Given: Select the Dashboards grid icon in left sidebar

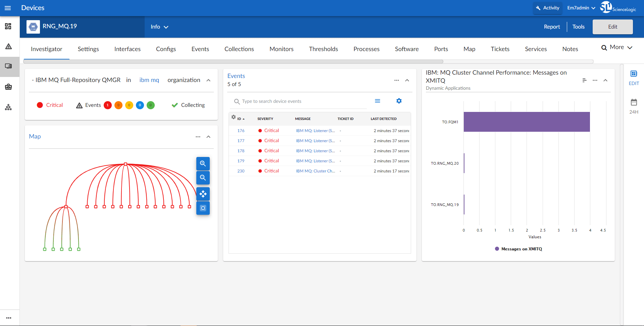Looking at the screenshot, I should coord(8,26).
